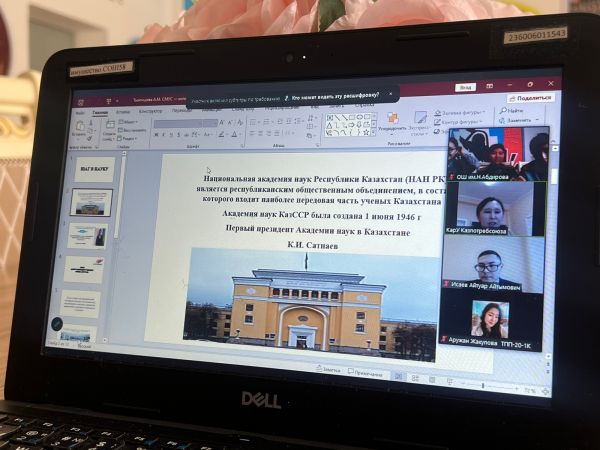Open the Главная ribbon tab

pos(100,113)
